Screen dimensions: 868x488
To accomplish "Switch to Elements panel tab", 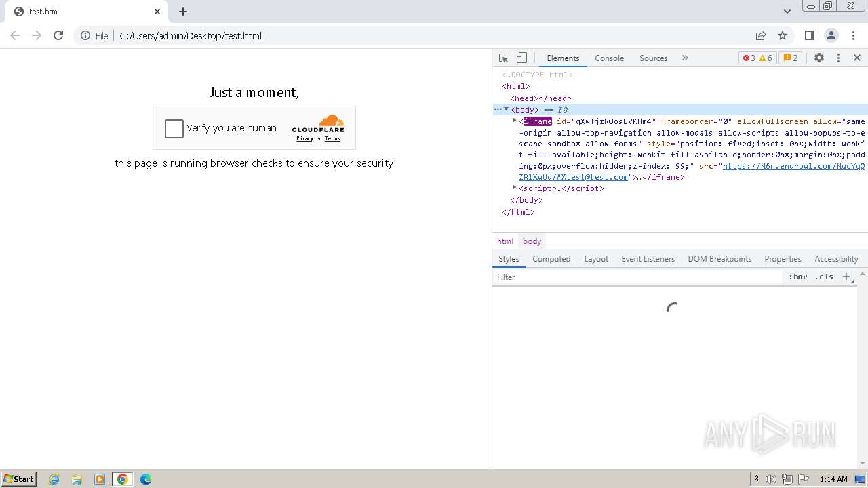I will (x=563, y=58).
